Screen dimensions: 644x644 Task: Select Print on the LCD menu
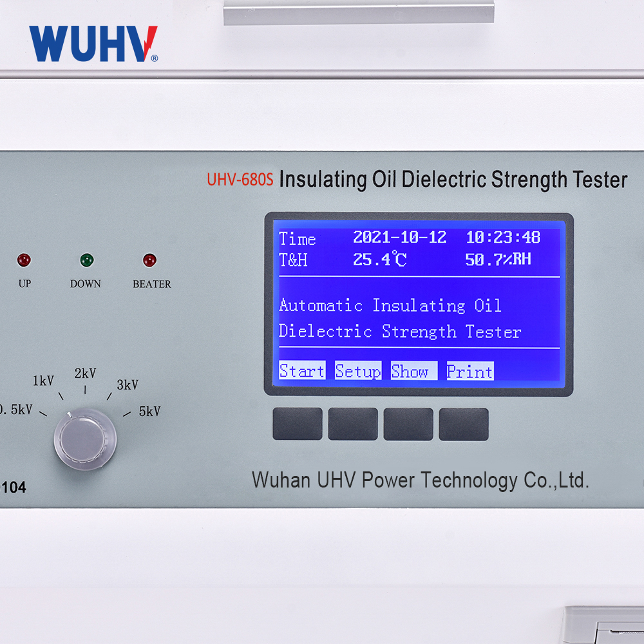470,372
